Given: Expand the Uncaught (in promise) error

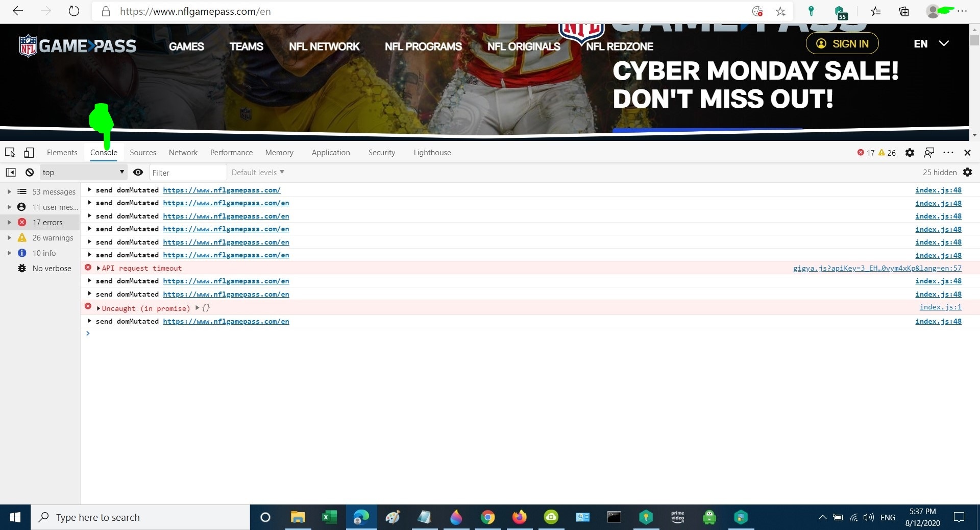Looking at the screenshot, I should pyautogui.click(x=98, y=308).
